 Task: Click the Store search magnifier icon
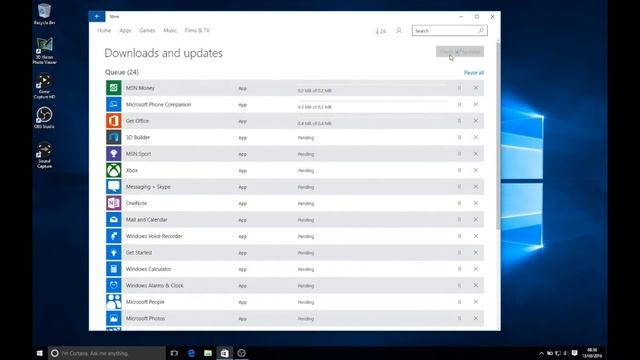[481, 31]
